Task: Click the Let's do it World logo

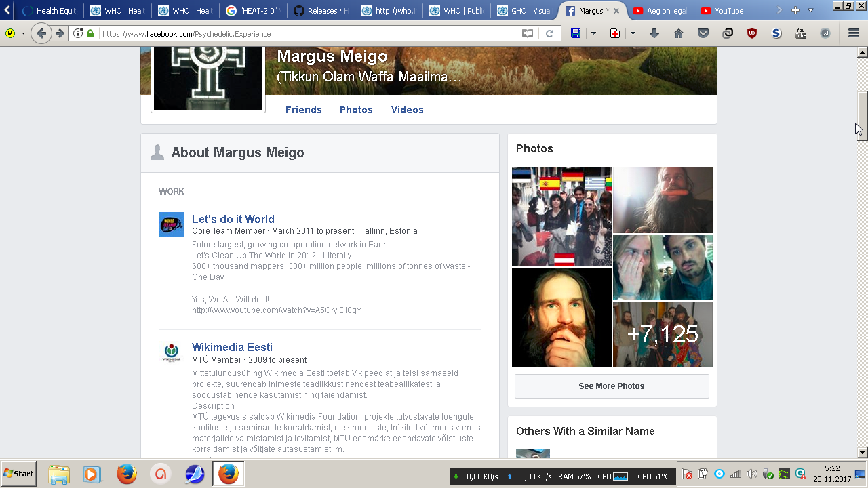Action: (x=171, y=224)
